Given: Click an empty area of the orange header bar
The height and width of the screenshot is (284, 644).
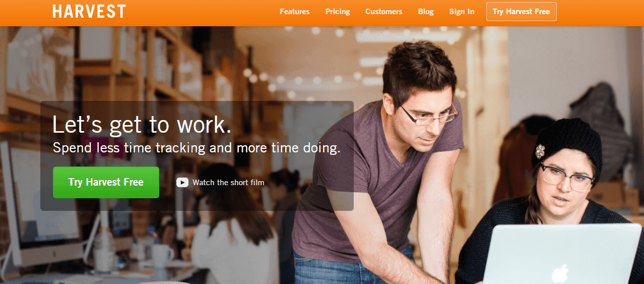Looking at the screenshot, I should coord(202,13).
